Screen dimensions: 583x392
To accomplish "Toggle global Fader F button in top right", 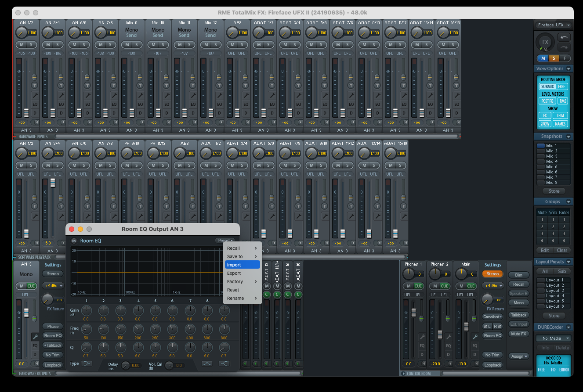I will 565,58.
